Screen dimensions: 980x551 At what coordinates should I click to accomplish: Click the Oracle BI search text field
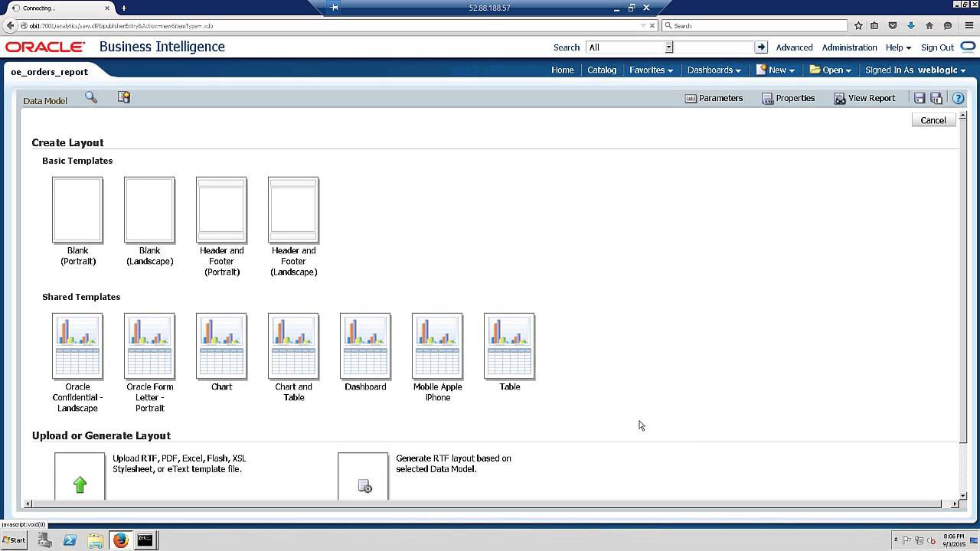[x=714, y=47]
